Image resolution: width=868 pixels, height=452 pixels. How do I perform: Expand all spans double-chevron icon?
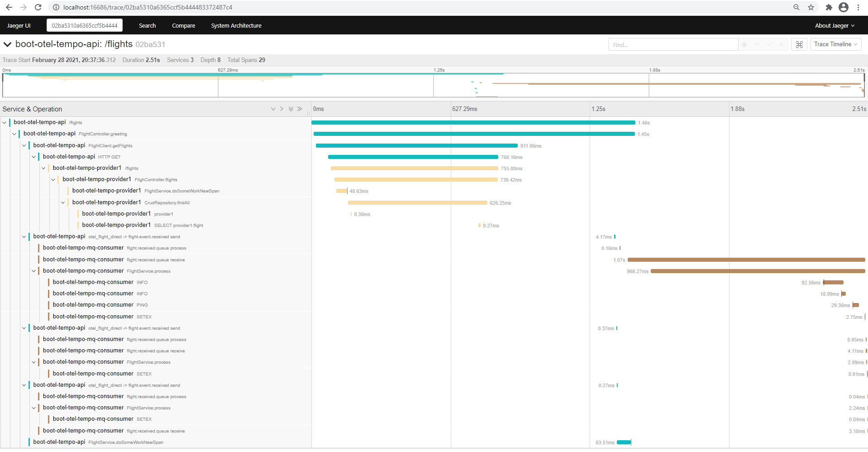coord(291,109)
